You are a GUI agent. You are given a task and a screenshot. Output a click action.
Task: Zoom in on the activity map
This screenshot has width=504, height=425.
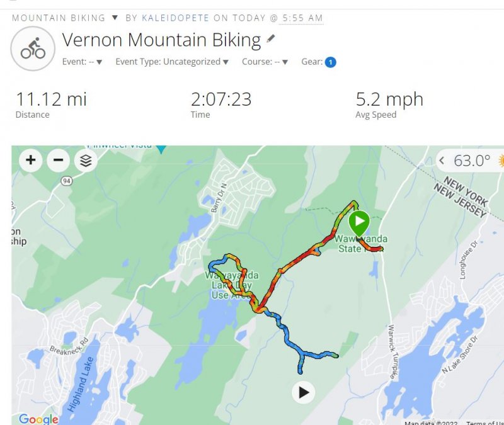[x=30, y=160]
